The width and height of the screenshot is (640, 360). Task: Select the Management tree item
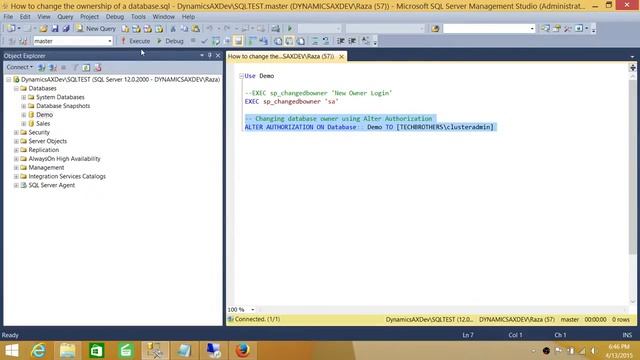(x=46, y=168)
